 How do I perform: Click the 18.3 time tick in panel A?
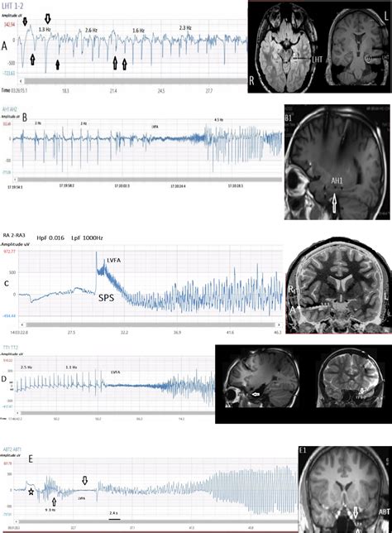pyautogui.click(x=65, y=91)
